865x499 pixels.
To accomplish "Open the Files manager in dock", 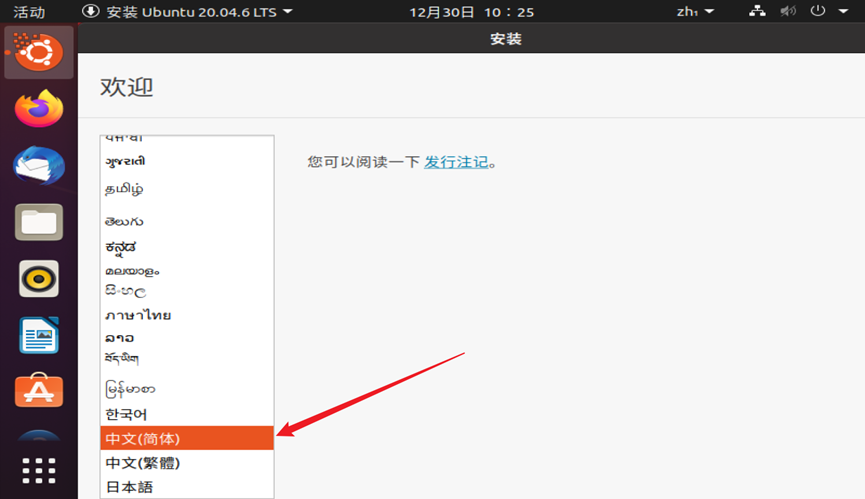I will pos(39,222).
